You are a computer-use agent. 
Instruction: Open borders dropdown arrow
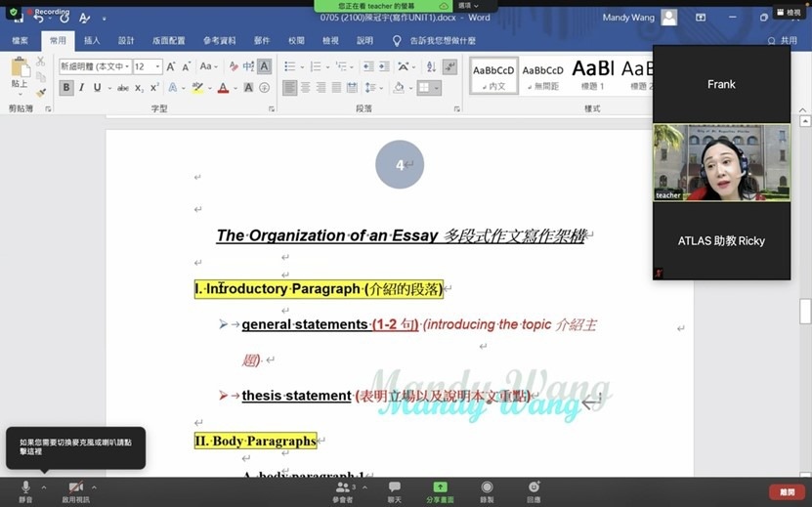pyautogui.click(x=437, y=88)
